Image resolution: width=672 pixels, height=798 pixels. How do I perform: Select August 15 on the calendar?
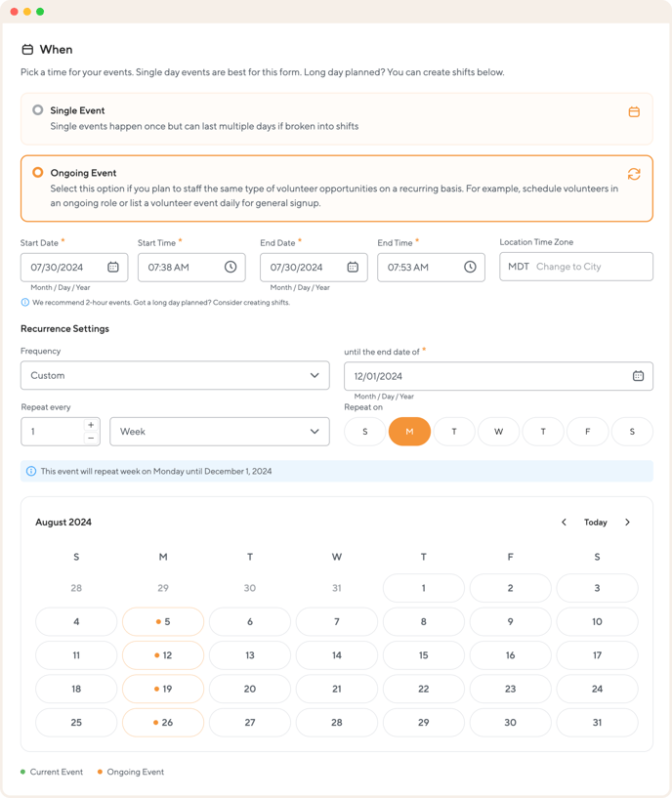pyautogui.click(x=424, y=655)
